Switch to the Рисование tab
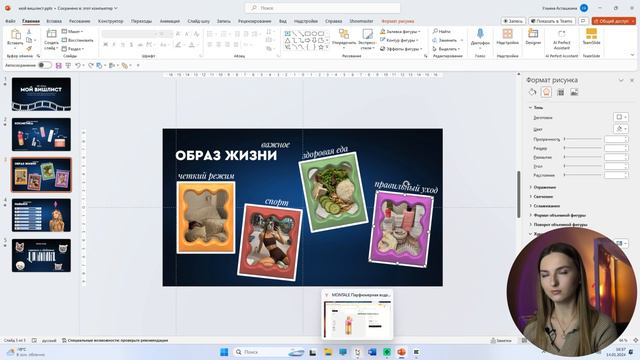 [x=80, y=21]
